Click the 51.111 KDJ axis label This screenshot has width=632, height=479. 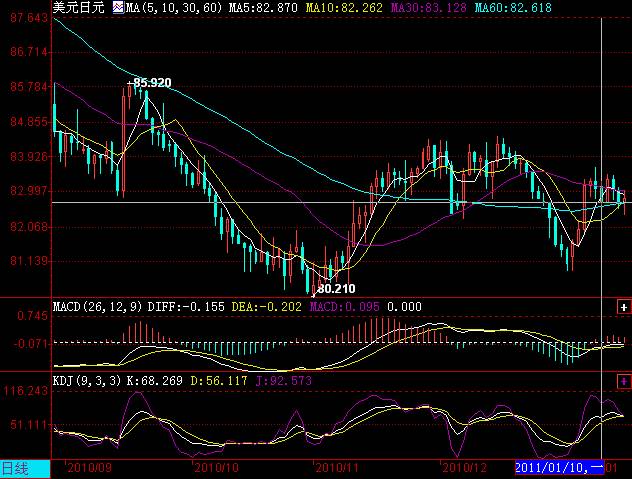pyautogui.click(x=29, y=425)
